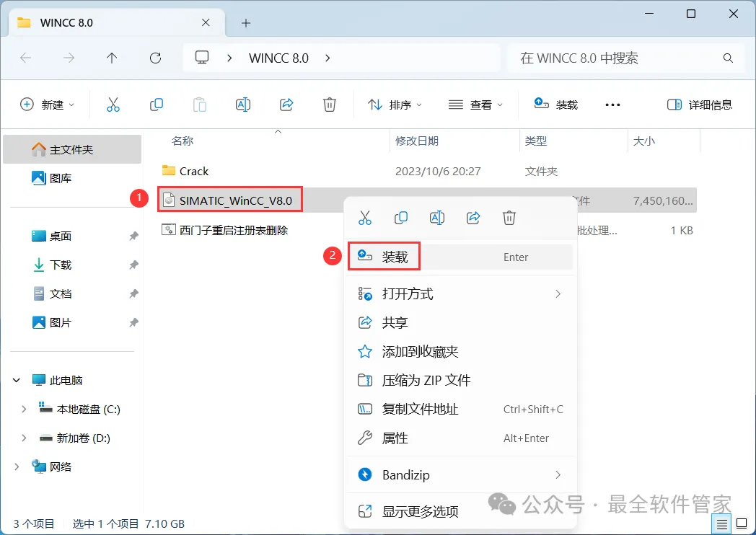Go forward with the right arrow
This screenshot has height=535, width=756.
tap(69, 58)
